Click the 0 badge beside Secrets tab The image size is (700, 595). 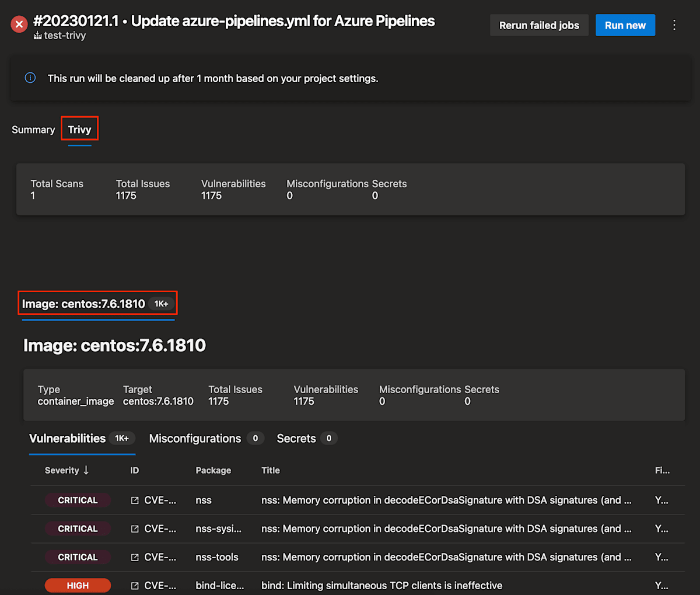click(329, 439)
